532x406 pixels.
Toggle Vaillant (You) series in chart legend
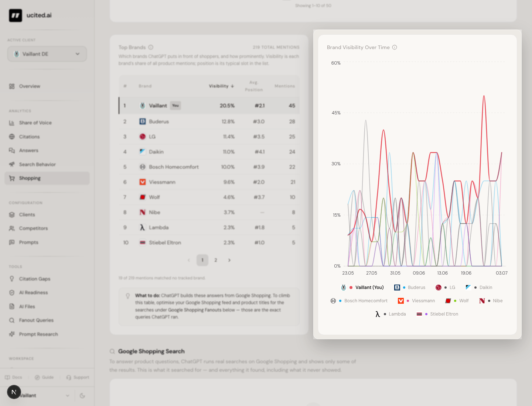click(x=362, y=288)
